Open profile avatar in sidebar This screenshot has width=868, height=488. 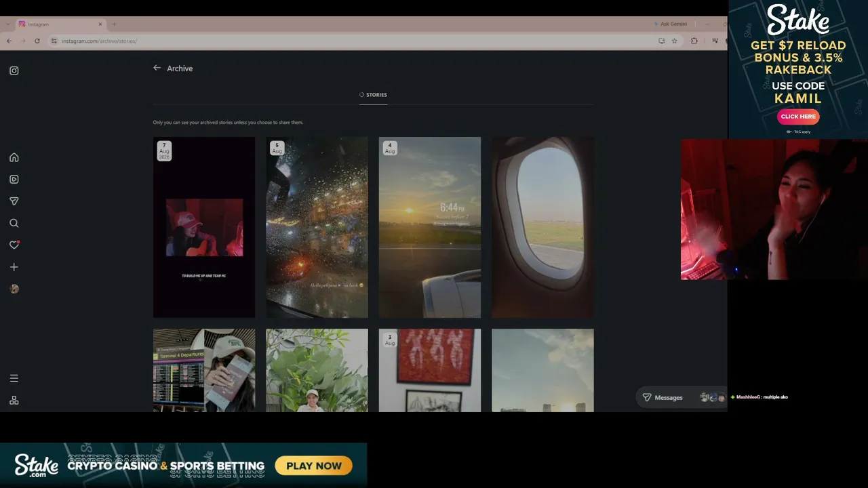click(x=14, y=289)
